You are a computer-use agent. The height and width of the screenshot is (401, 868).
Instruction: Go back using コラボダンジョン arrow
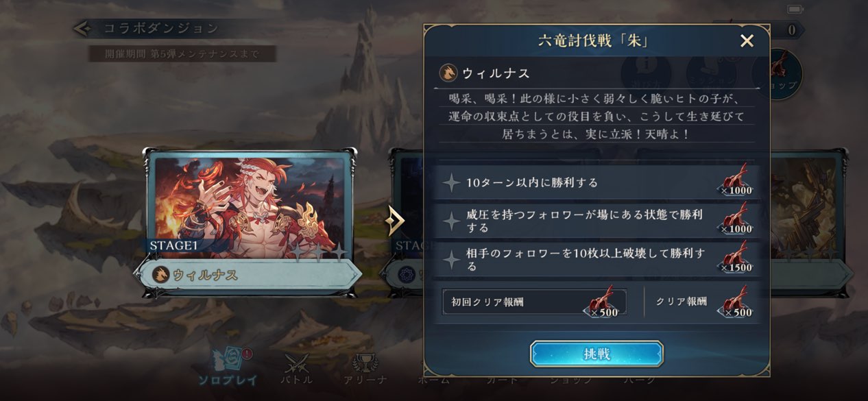[84, 28]
